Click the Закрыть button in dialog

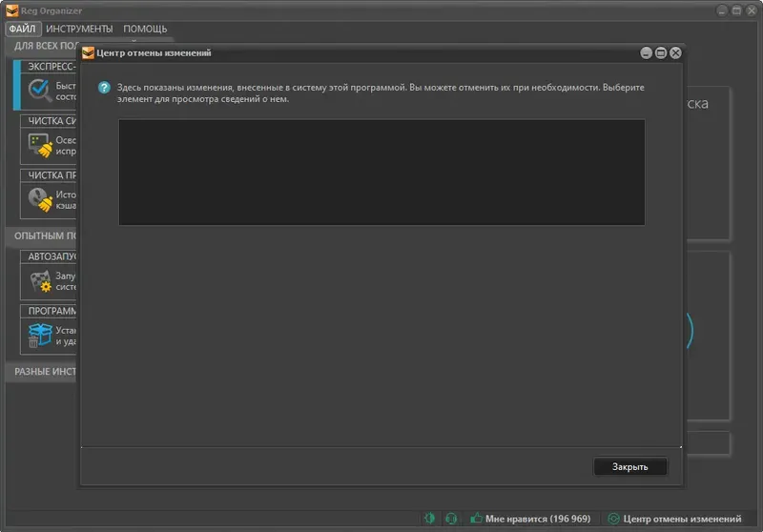tap(630, 467)
